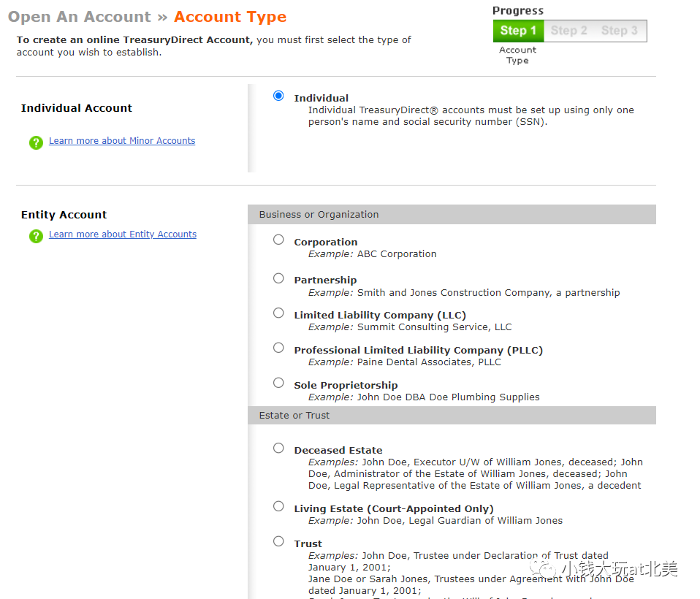Click Professional Limited Liability Company (PLLC) label
This screenshot has height=599, width=700.
click(x=418, y=351)
